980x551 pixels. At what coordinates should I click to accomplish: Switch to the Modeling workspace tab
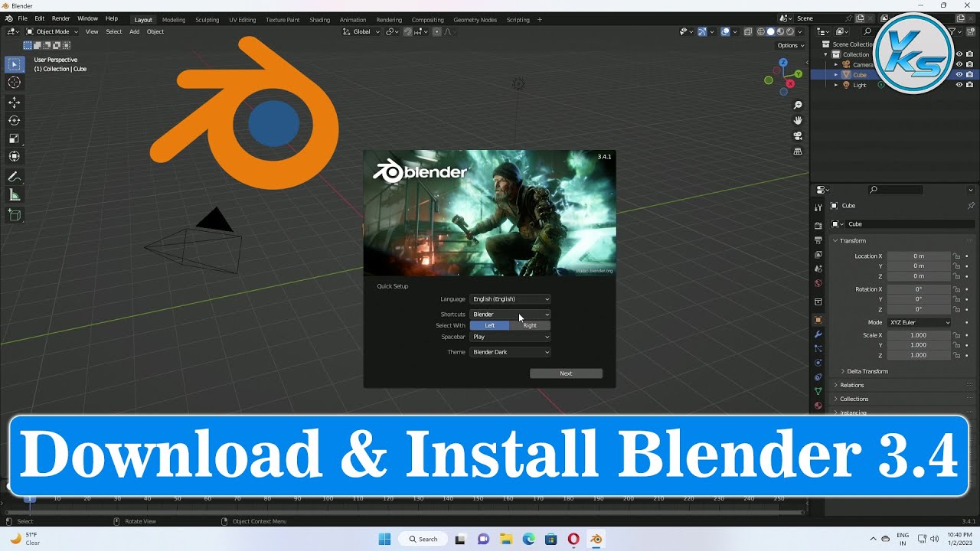[x=174, y=20]
